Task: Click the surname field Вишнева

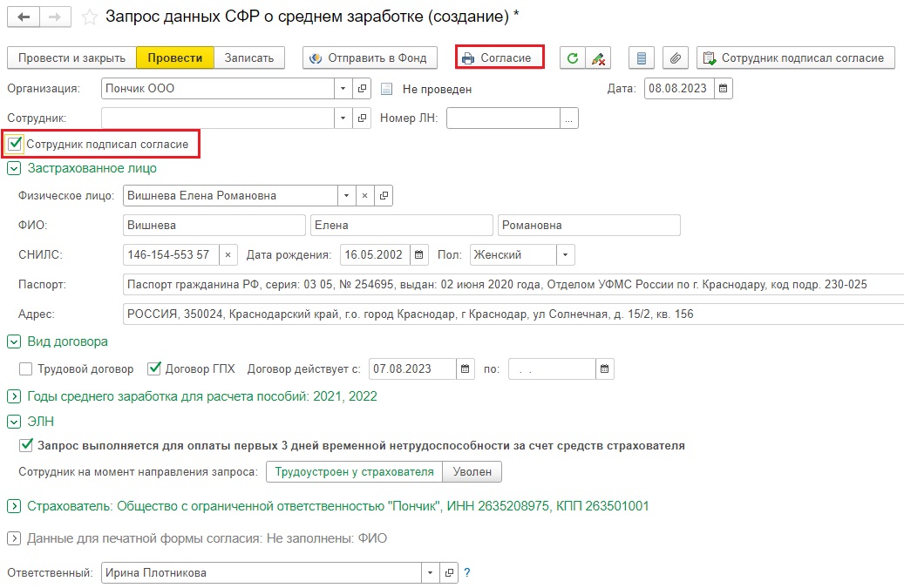Action: click(x=214, y=225)
